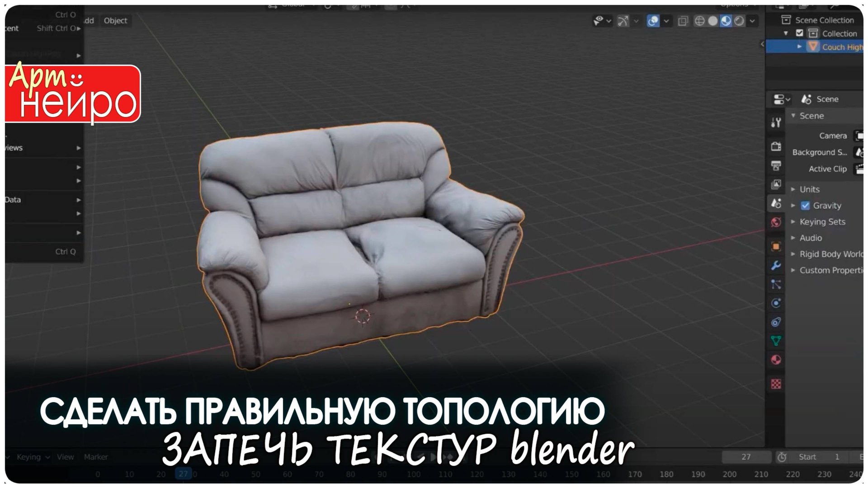Screen dimensions: 868x488
Task: Open the Object menu in the viewport header
Action: tap(115, 20)
